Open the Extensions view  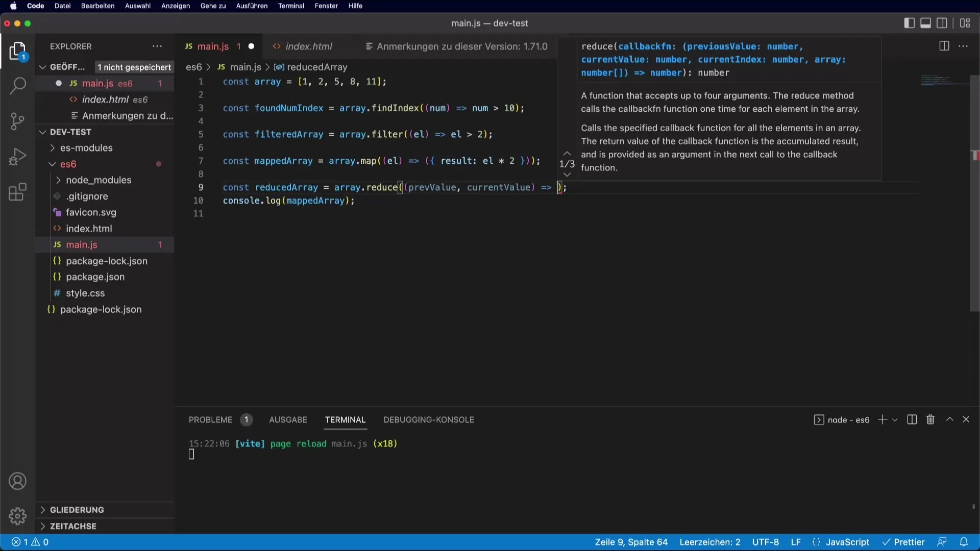pos(17,192)
